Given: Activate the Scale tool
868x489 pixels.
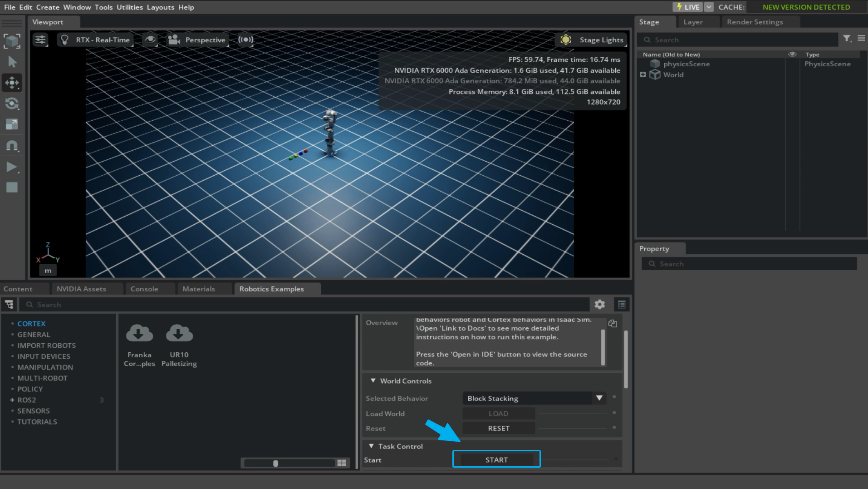Looking at the screenshot, I should click(x=12, y=124).
